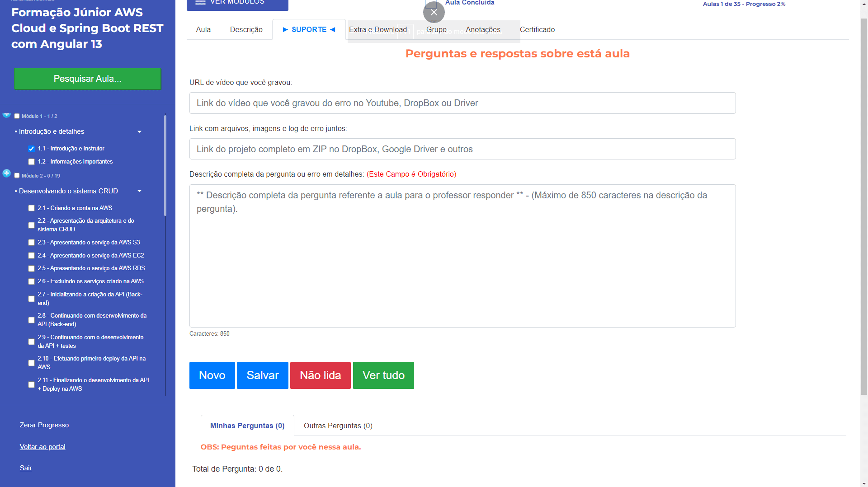Click the icon beside Módulo 1
The image size is (868, 487).
pos(6,115)
